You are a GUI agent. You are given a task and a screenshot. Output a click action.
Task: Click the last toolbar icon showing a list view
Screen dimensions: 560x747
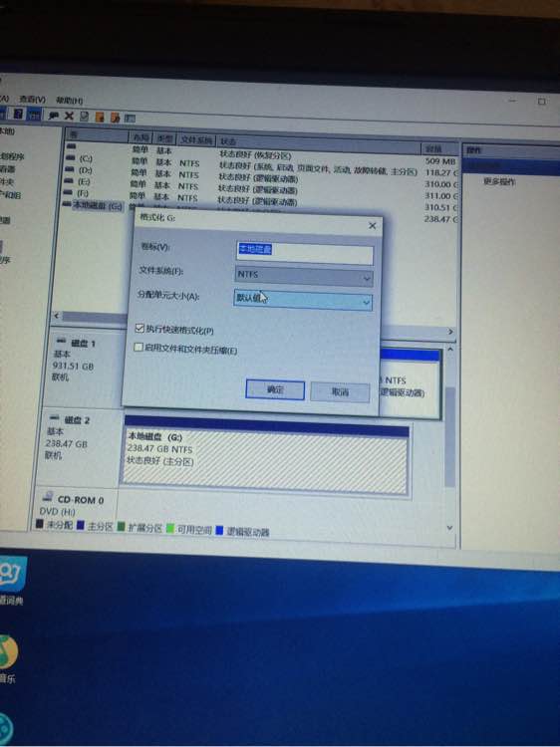point(130,118)
